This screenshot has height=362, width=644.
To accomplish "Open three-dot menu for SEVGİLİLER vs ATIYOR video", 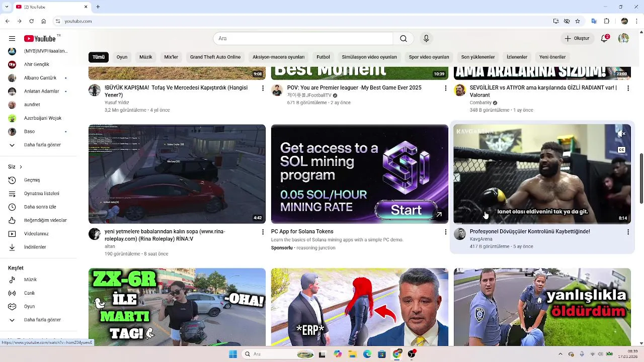I will pos(628,88).
